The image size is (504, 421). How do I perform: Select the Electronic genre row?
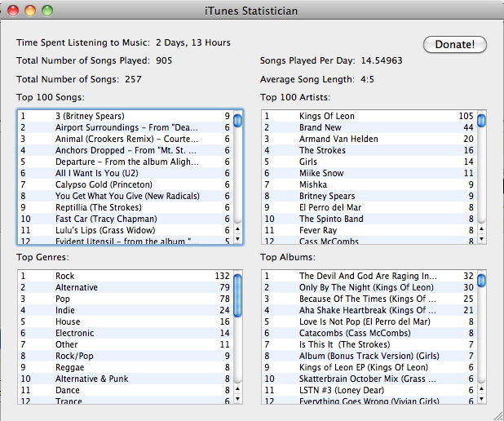126,333
